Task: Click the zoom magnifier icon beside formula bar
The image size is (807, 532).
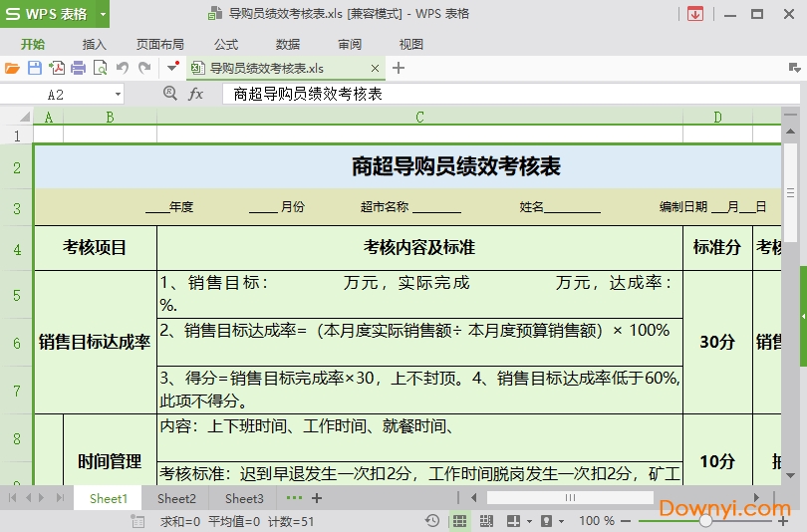Action: 169,93
